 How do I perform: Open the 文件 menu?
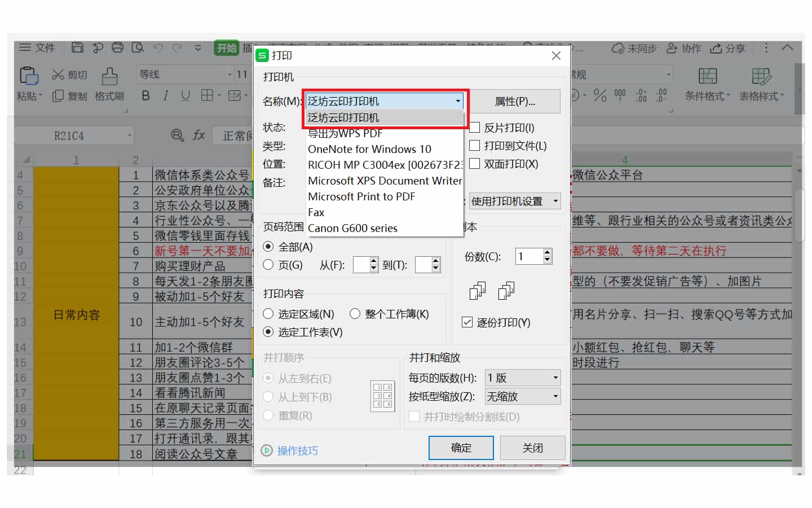pos(37,48)
